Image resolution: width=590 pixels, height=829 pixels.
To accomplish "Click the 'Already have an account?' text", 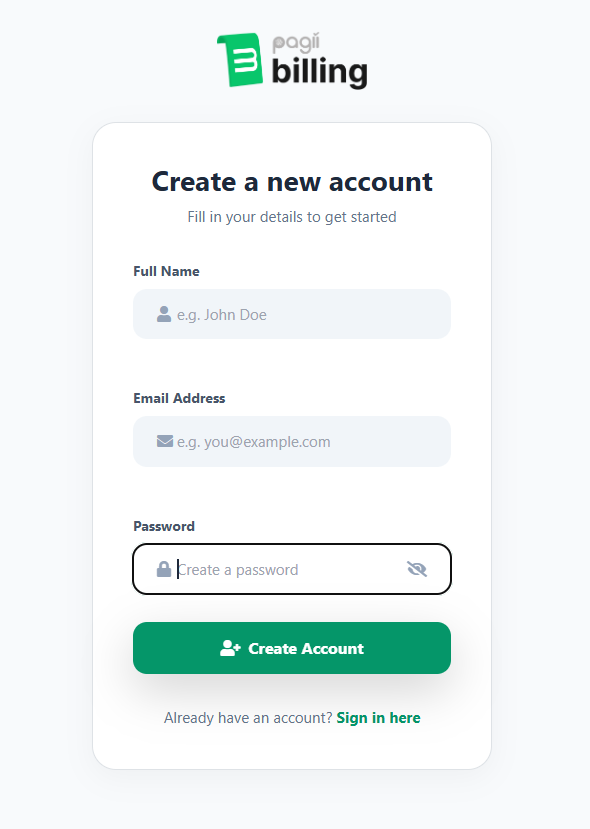I will tap(248, 717).
